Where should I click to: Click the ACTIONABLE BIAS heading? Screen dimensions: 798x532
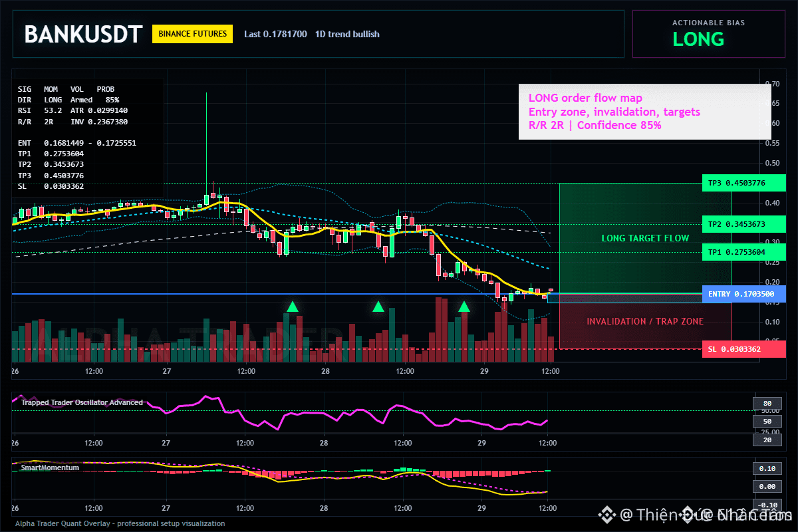pos(708,23)
